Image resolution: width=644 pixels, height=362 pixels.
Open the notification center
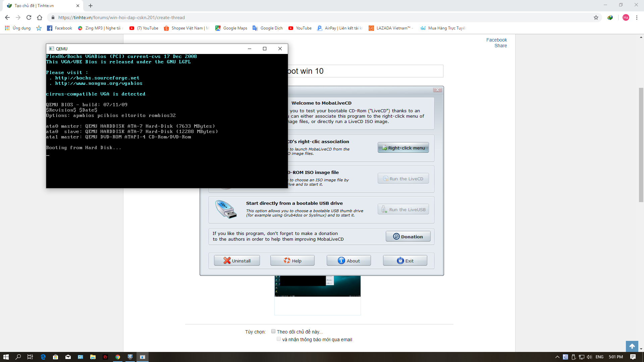tap(633, 357)
